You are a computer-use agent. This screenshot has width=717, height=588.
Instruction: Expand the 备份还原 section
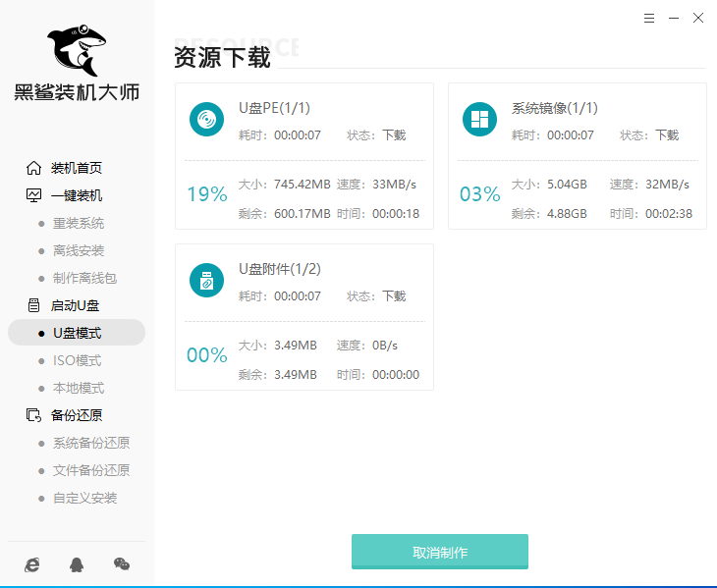(76, 415)
